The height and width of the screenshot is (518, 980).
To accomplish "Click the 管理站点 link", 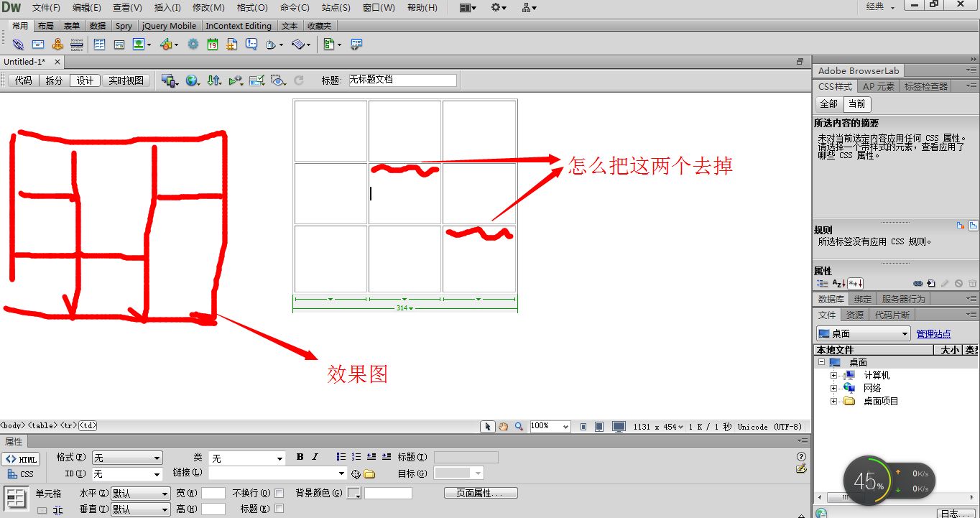I will pos(933,334).
